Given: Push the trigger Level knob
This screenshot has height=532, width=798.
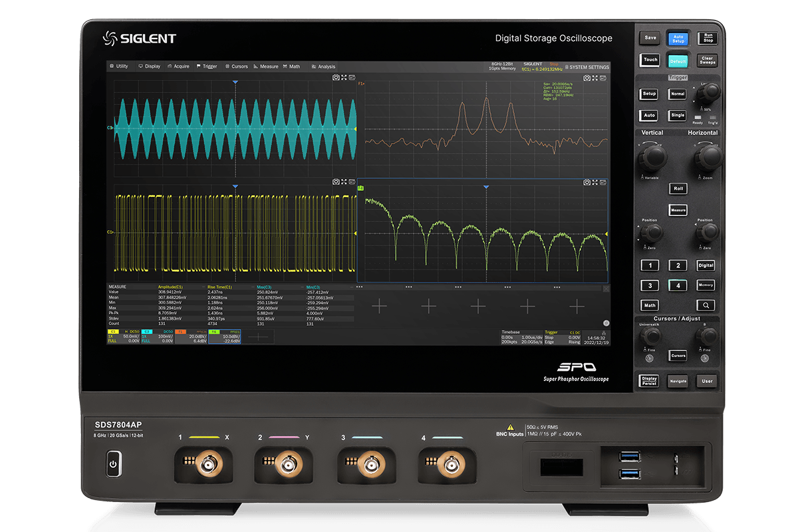Looking at the screenshot, I should pyautogui.click(x=710, y=92).
